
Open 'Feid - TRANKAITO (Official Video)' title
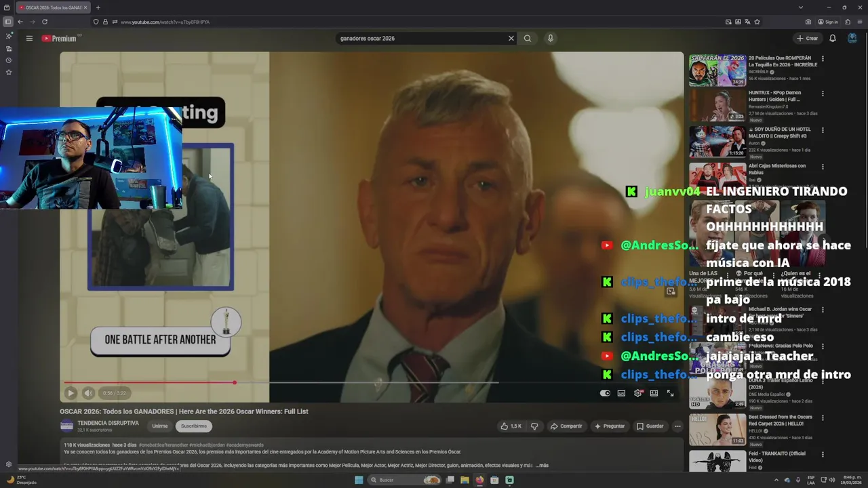777,456
